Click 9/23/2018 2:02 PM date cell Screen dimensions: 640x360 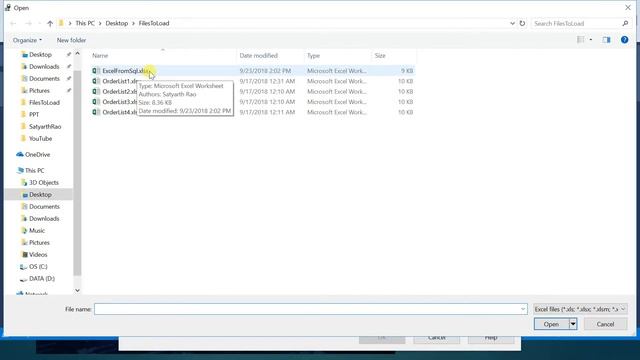tap(265, 71)
